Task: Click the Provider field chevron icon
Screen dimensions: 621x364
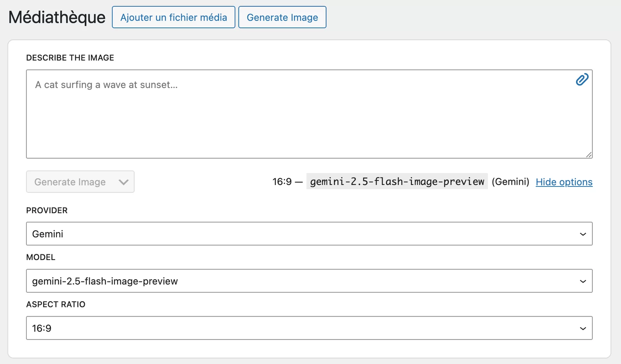Action: click(582, 234)
